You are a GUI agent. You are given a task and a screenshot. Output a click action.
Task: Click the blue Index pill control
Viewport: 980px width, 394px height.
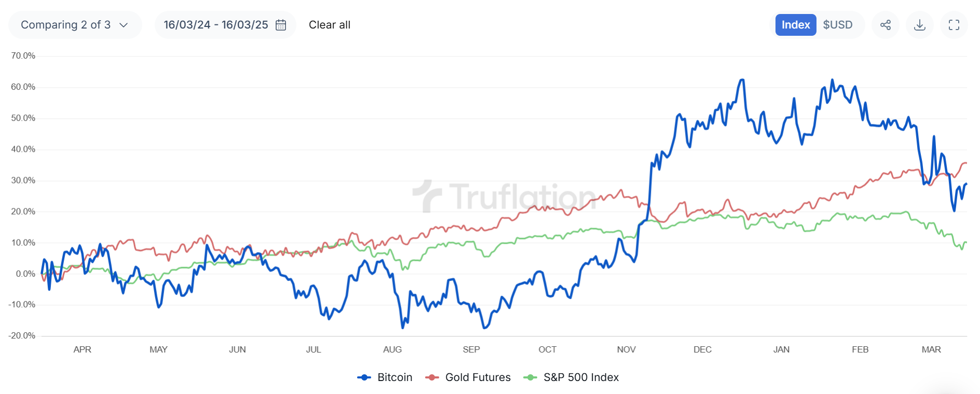tap(795, 24)
